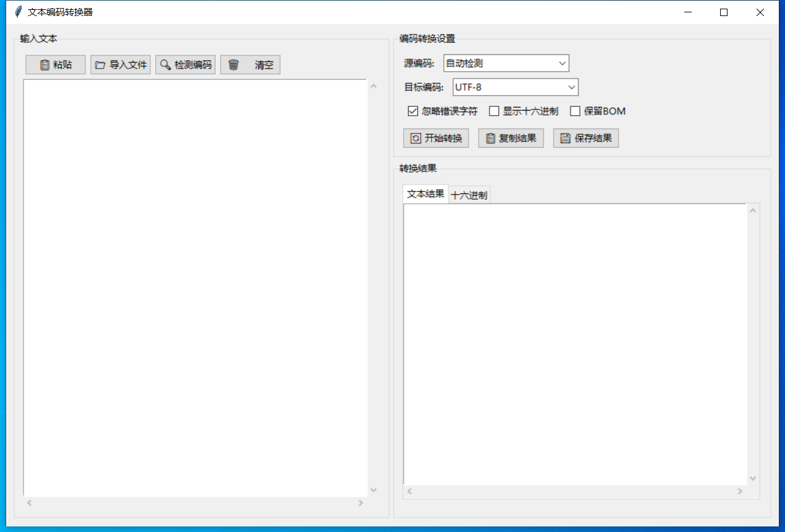Open the 目标编码 dropdown arrow
The image size is (785, 532).
click(x=571, y=87)
